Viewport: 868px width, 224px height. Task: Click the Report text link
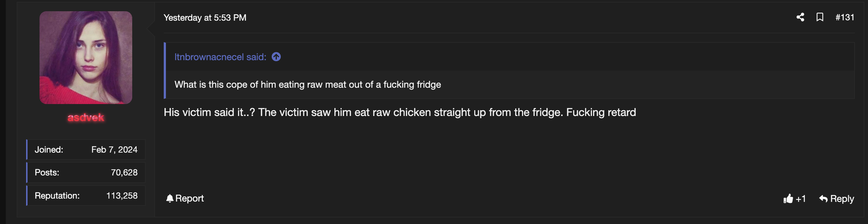[x=189, y=198]
